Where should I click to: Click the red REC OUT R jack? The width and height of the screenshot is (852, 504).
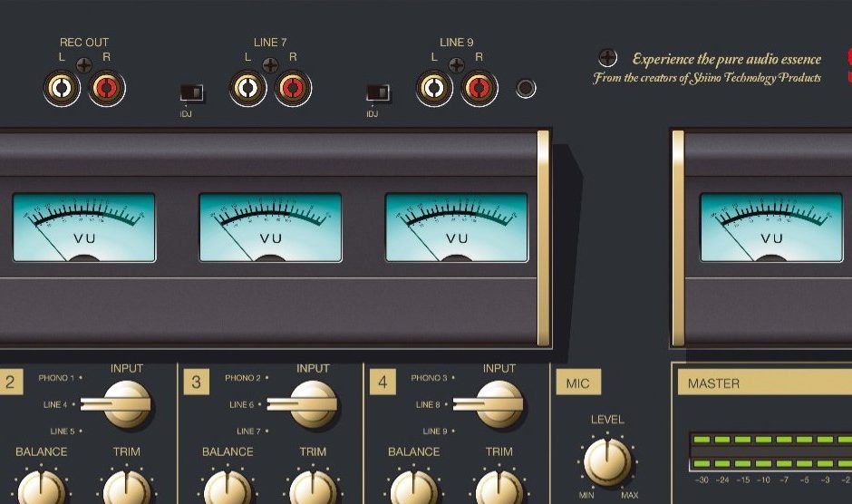[x=107, y=89]
